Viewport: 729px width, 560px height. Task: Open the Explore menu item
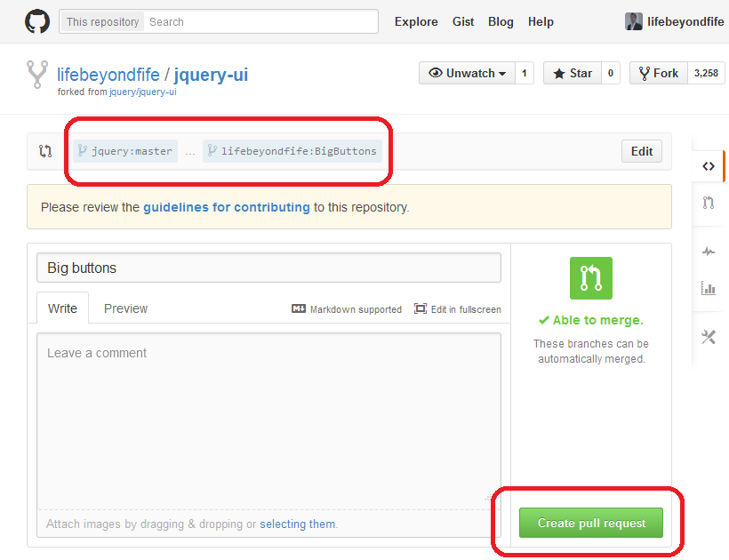click(416, 21)
